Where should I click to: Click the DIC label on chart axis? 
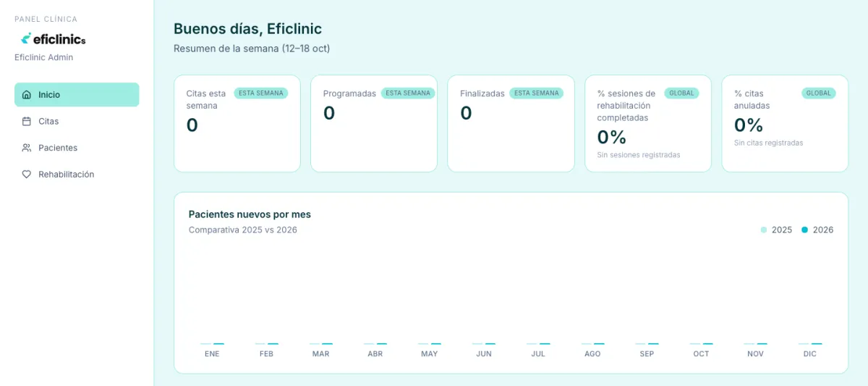[810, 354]
